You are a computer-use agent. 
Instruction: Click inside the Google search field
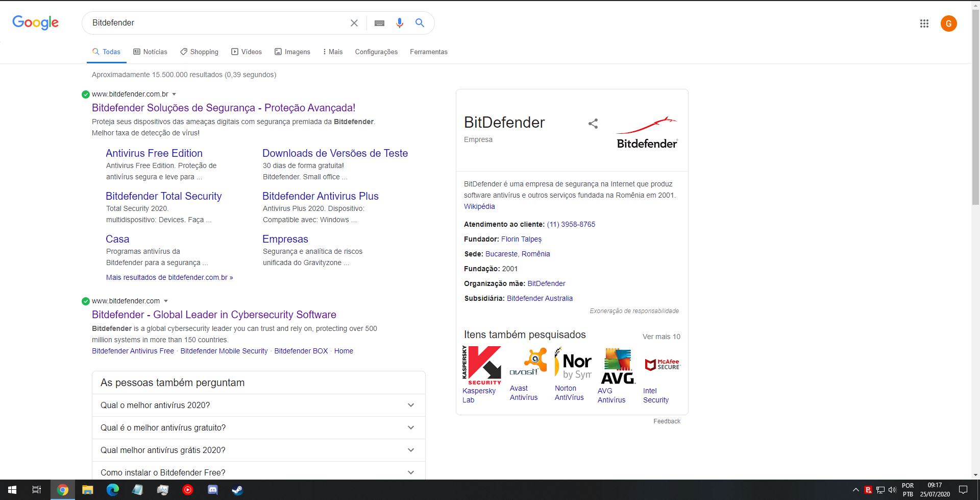pos(217,23)
